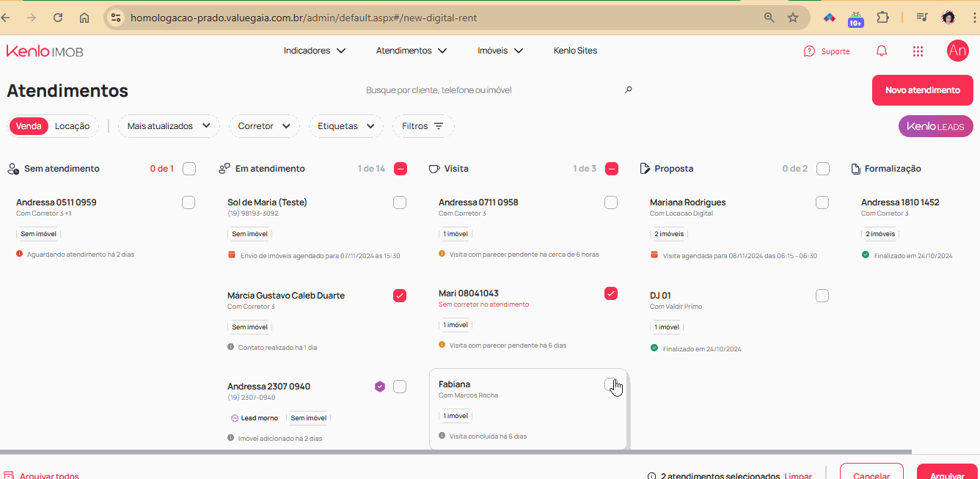Bookmark this page with the star icon

click(x=793, y=17)
